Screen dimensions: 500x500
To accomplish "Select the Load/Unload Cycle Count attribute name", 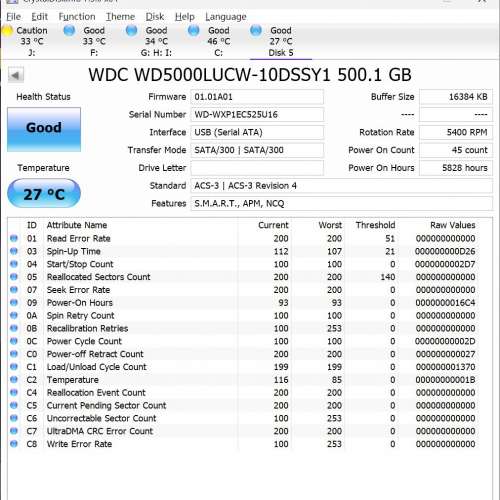I will click(x=97, y=367).
